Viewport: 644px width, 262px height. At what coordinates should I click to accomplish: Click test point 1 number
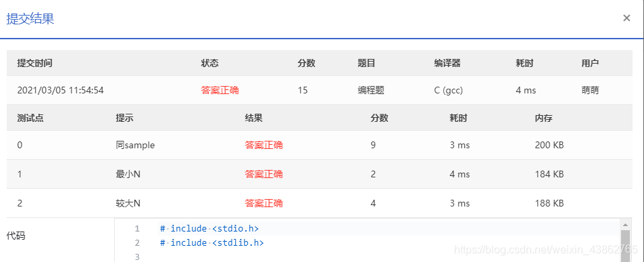tap(20, 175)
